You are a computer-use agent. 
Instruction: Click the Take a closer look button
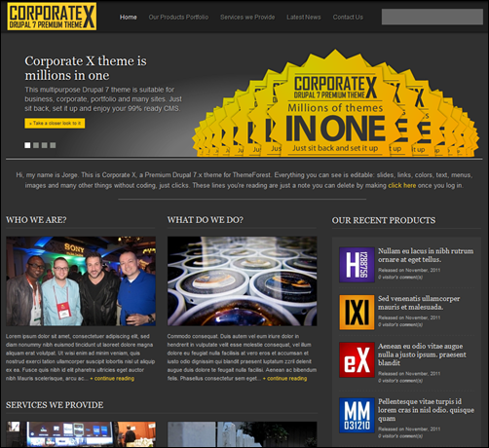click(55, 124)
